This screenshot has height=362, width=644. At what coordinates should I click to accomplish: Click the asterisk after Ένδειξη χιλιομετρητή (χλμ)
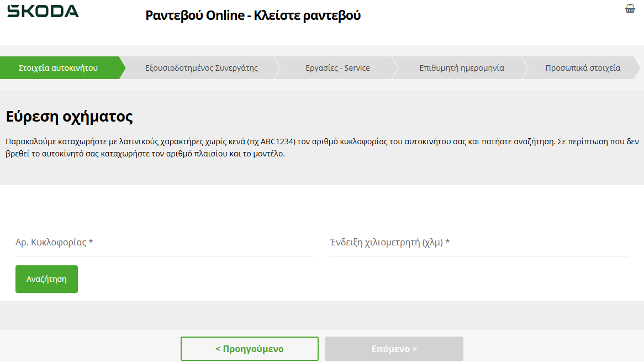click(x=447, y=242)
